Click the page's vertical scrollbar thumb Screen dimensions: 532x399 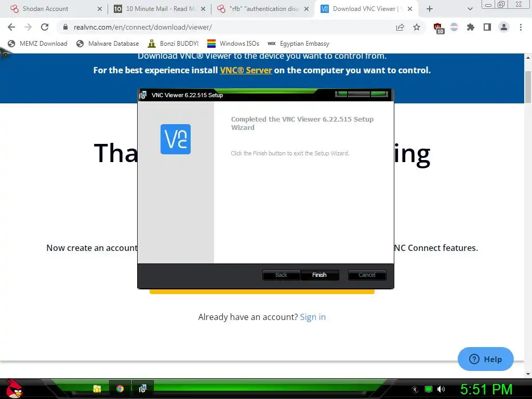528,87
